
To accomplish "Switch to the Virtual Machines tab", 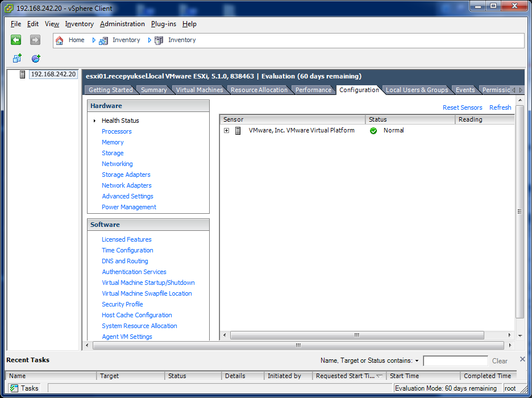I will (199, 90).
